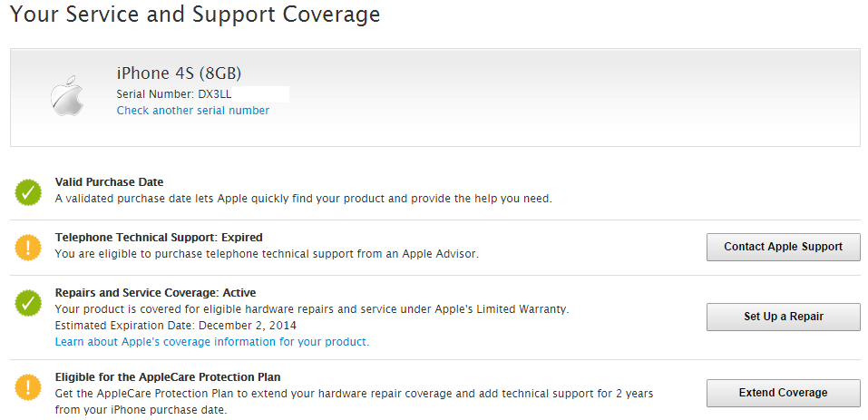Click the green checkmark beside Repairs and Service Coverage

pyautogui.click(x=28, y=303)
